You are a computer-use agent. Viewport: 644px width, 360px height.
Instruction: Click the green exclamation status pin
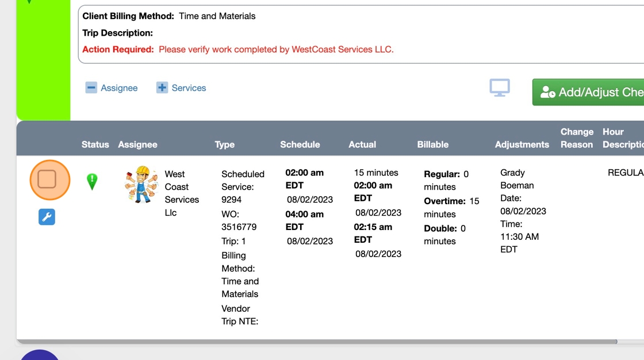[92, 181]
